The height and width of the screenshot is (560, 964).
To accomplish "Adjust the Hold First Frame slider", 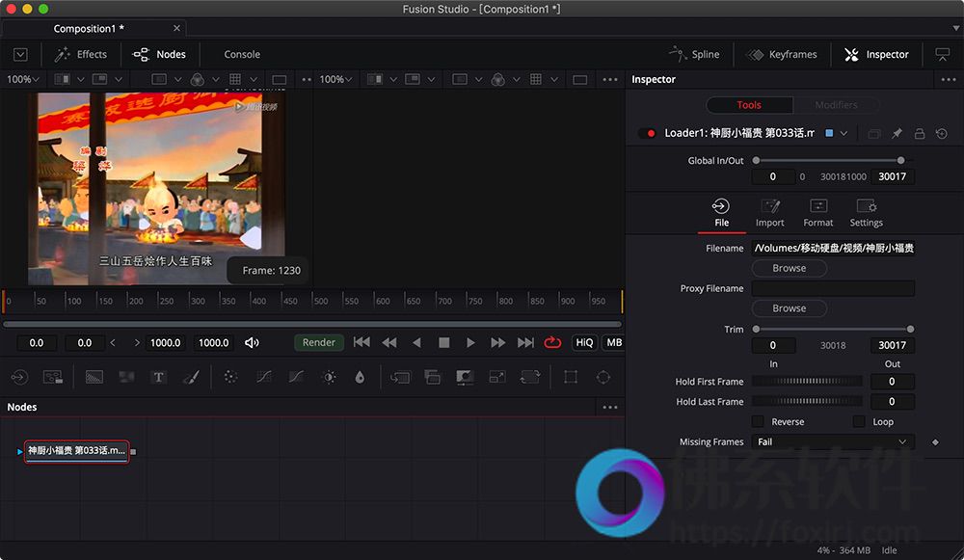I will 807,381.
